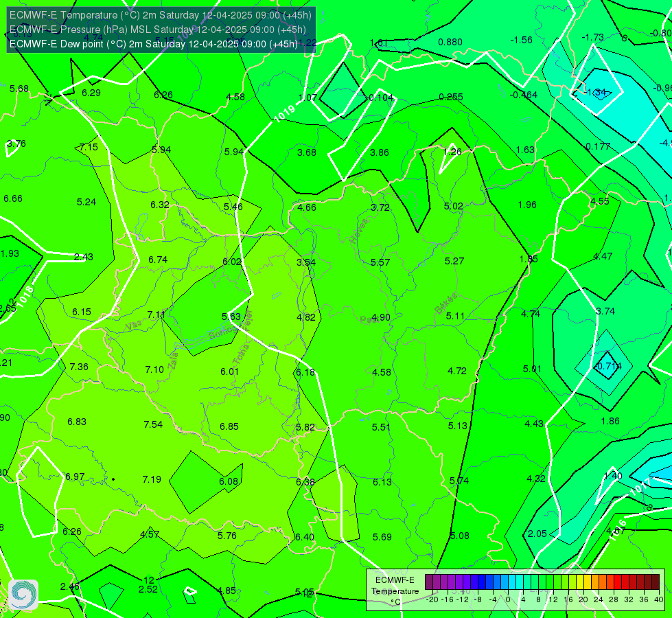Click the cyan legend swatch above 0
This screenshot has height=618, width=672.
[511, 582]
